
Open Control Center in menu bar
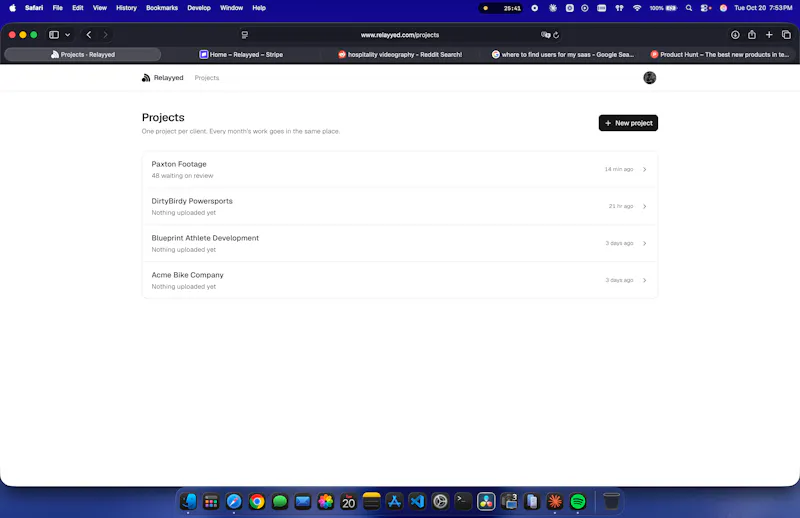coord(706,8)
